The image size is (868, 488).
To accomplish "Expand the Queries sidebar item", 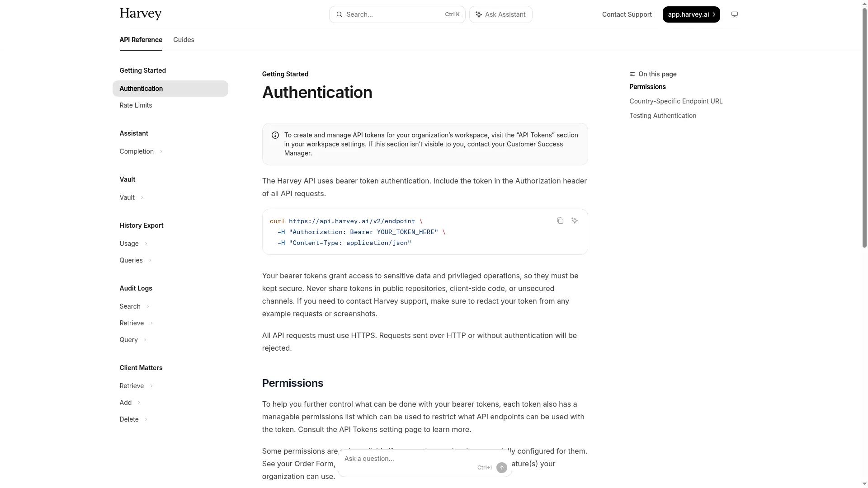I will coord(150,260).
